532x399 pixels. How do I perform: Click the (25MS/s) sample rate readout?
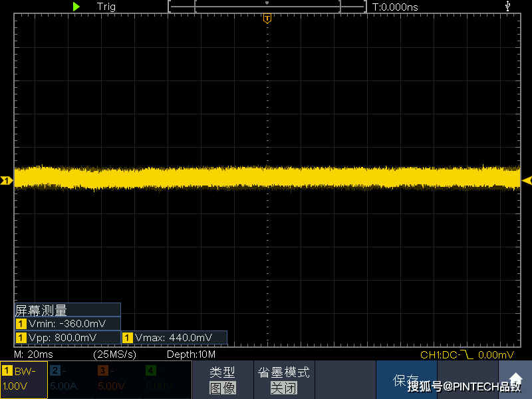[114, 354]
